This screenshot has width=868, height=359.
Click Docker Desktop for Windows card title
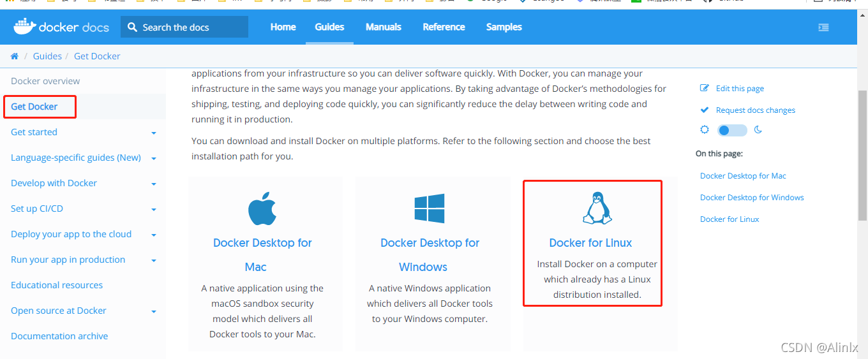coord(430,255)
